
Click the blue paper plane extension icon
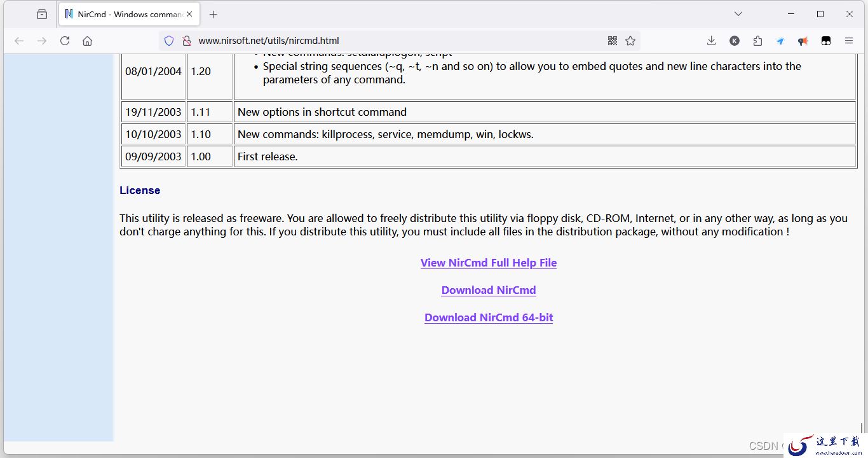(x=780, y=41)
